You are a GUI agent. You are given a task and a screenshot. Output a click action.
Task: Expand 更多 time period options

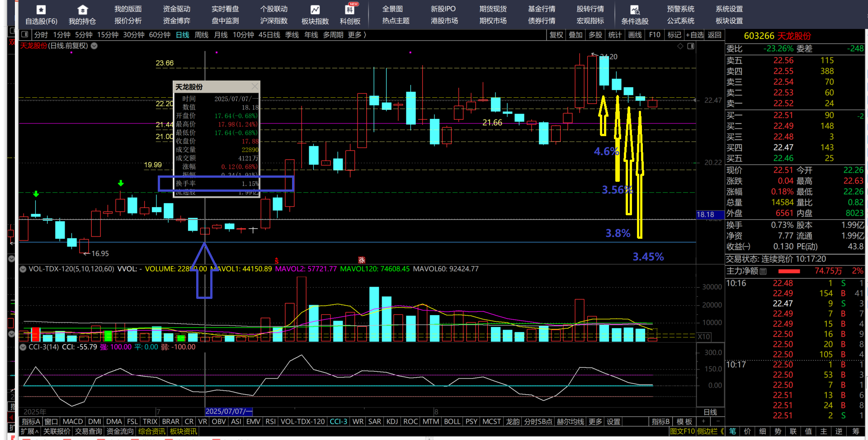coord(357,35)
